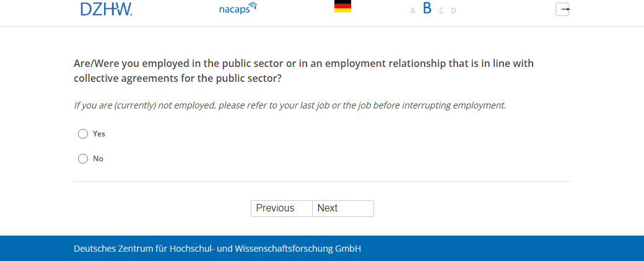This screenshot has height=261, width=644.
Task: Click the "Yes" answer label
Action: pos(99,134)
